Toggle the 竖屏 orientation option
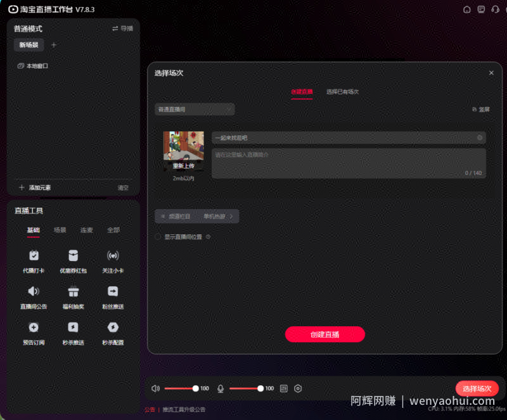The image size is (507, 420). [481, 110]
